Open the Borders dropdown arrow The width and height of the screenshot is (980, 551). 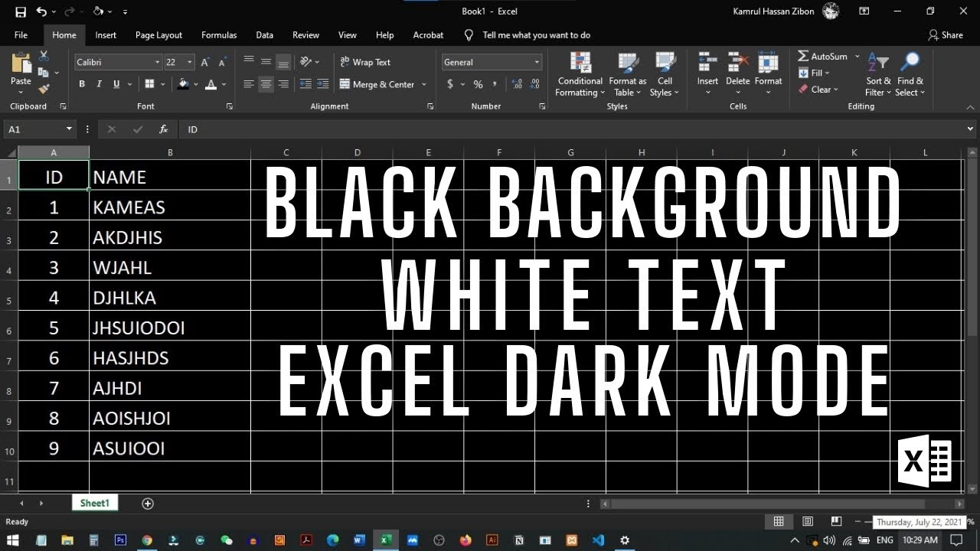tap(163, 84)
